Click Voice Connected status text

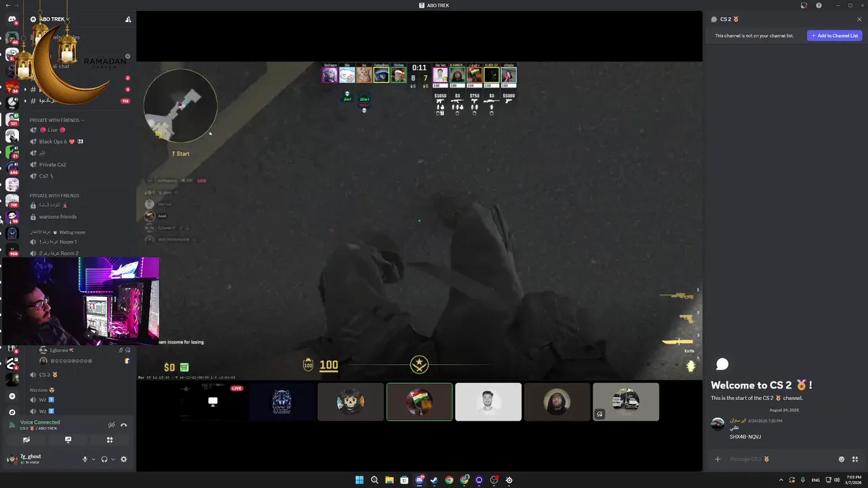point(40,422)
